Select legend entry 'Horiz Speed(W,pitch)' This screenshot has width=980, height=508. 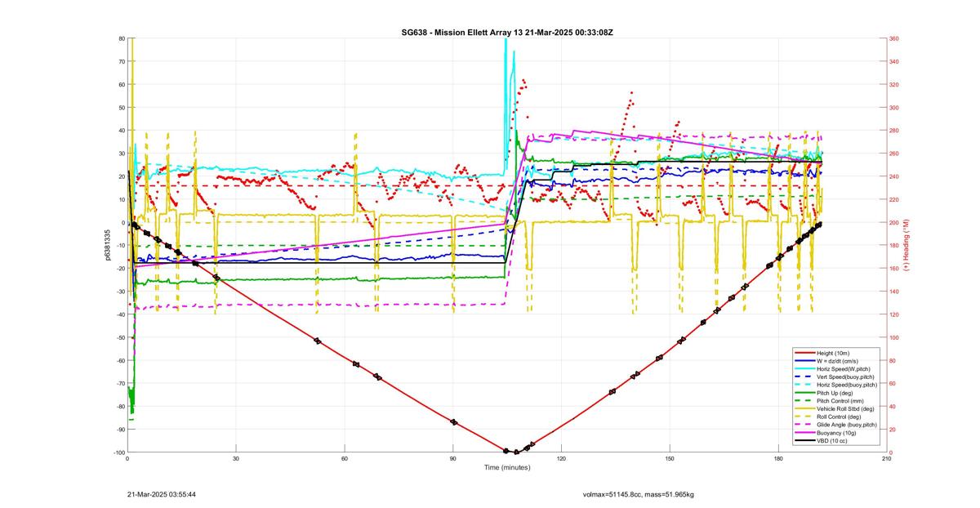tap(844, 368)
